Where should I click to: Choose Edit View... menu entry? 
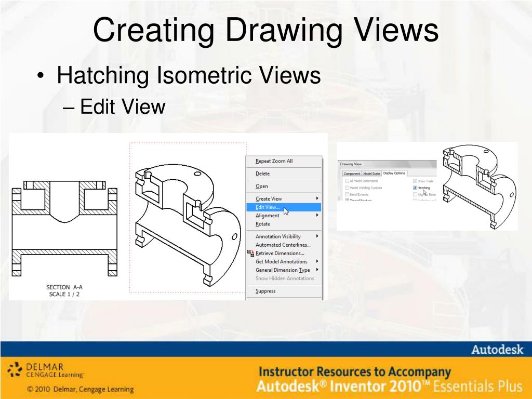click(284, 207)
